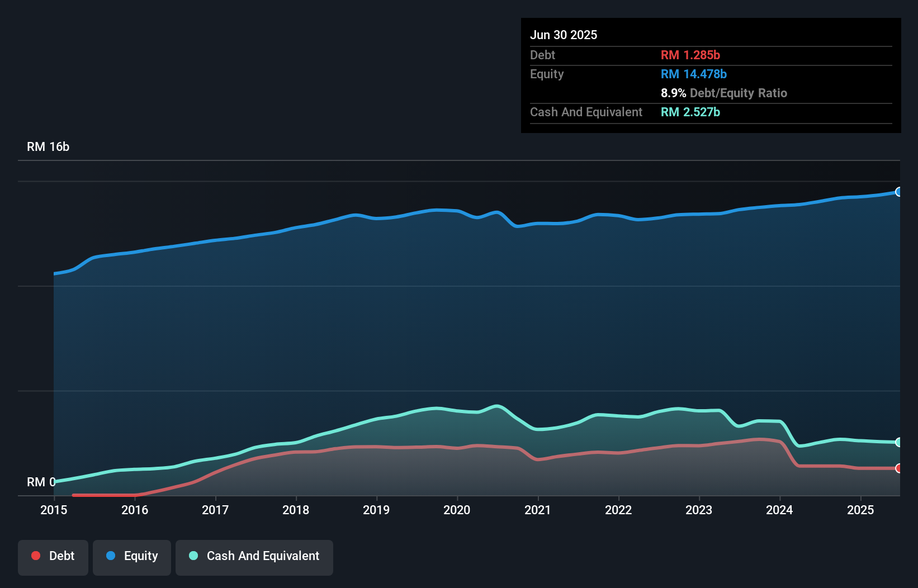The width and height of the screenshot is (918, 588).
Task: Open details for the Debt/Equity Ratio row
Action: (x=724, y=93)
